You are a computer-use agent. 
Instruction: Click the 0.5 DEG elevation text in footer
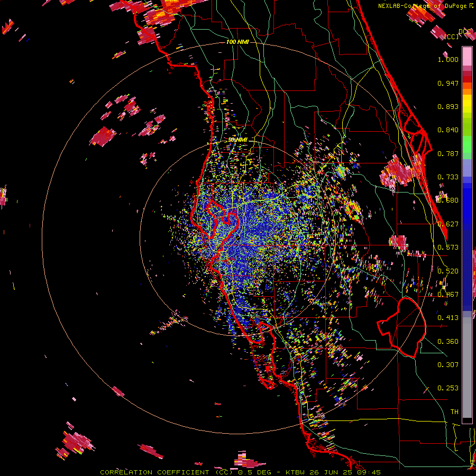click(x=255, y=472)
